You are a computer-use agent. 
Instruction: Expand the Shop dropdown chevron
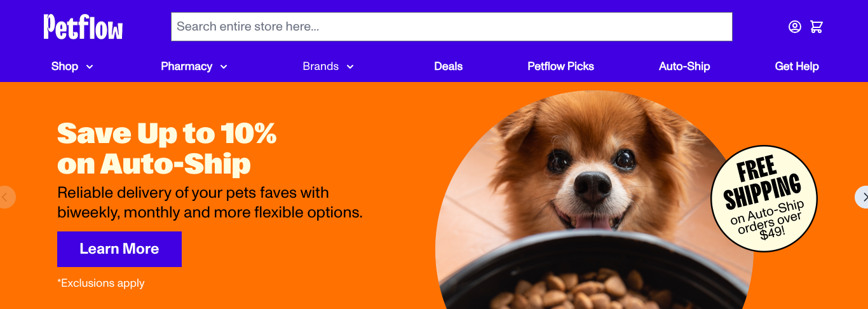point(90,67)
